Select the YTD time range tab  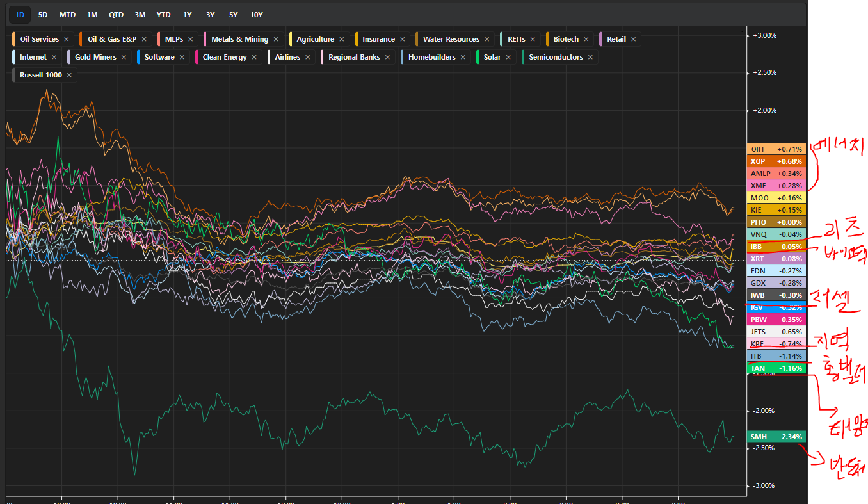pos(164,14)
